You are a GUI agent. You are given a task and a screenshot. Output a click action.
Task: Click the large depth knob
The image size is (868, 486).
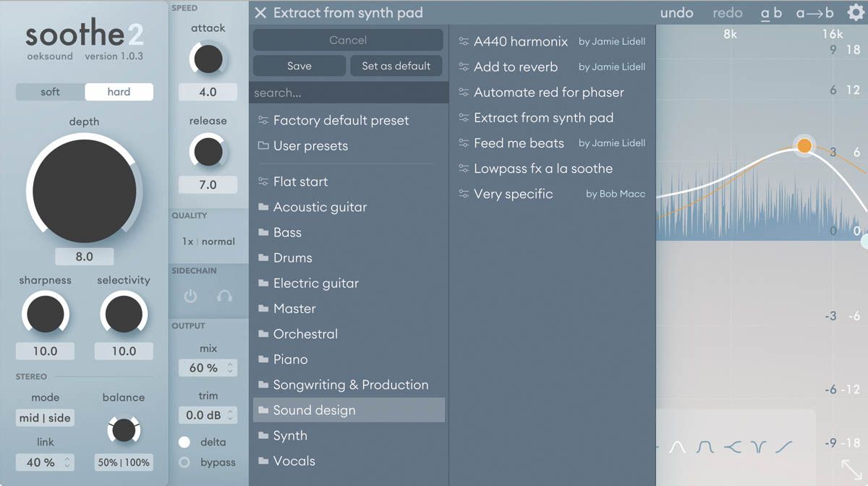(x=84, y=191)
